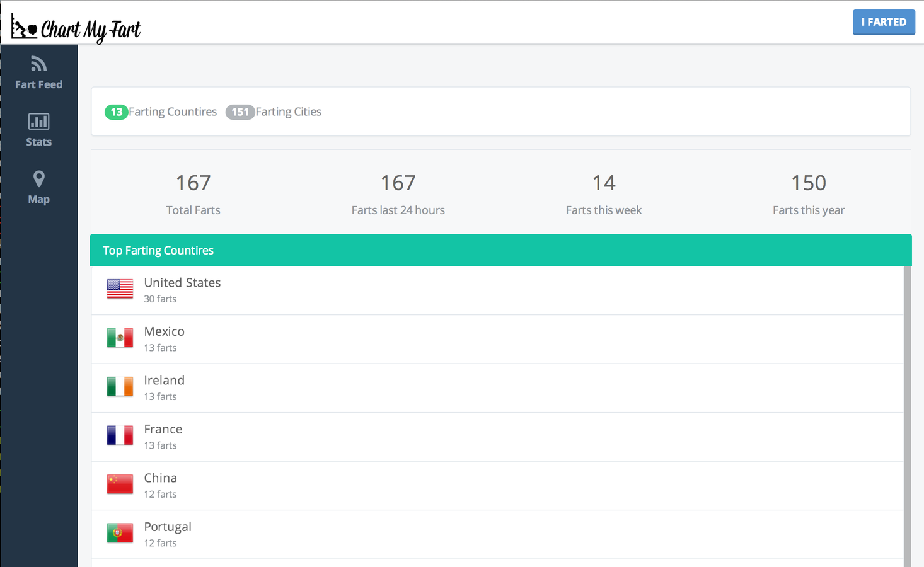Select the Map sidebar label

[38, 199]
